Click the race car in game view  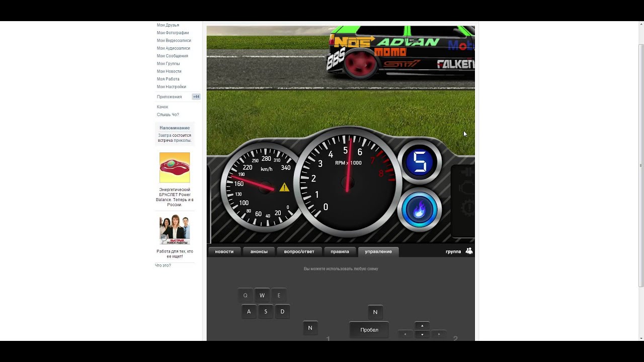[400, 52]
